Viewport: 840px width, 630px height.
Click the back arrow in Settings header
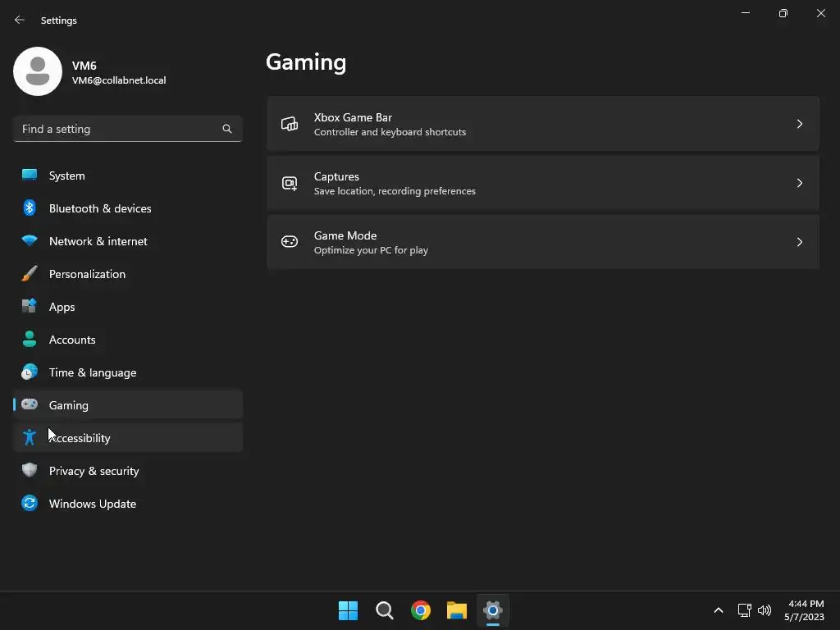tap(20, 20)
